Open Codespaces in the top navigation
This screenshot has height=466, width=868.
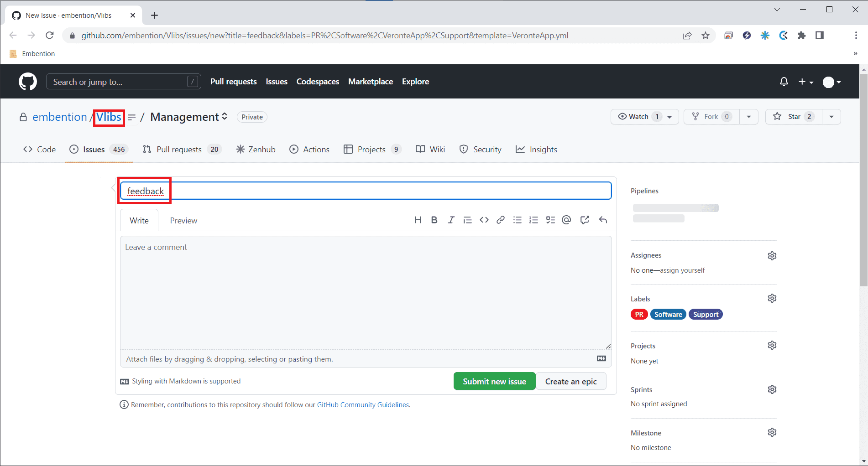click(x=318, y=82)
